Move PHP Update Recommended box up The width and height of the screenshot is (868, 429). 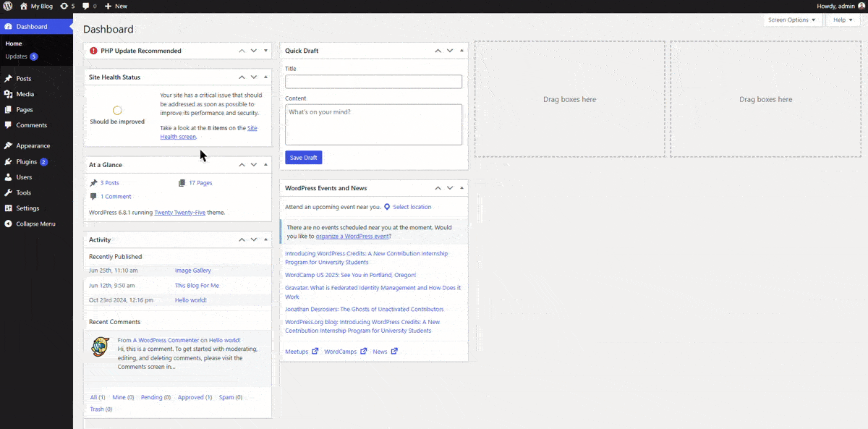[242, 51]
